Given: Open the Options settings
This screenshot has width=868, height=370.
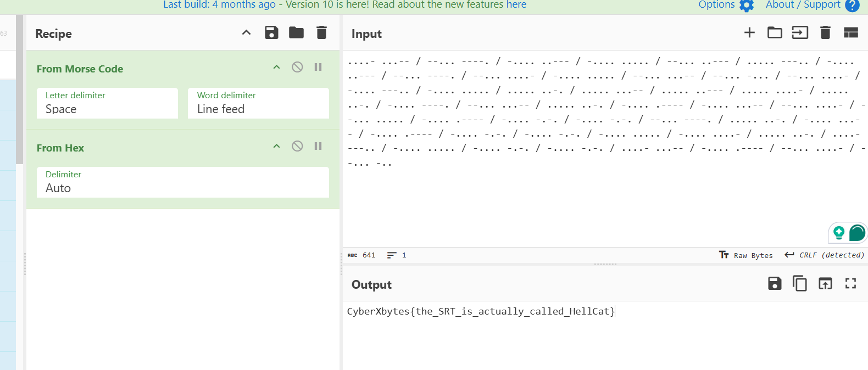Looking at the screenshot, I should 725,5.
